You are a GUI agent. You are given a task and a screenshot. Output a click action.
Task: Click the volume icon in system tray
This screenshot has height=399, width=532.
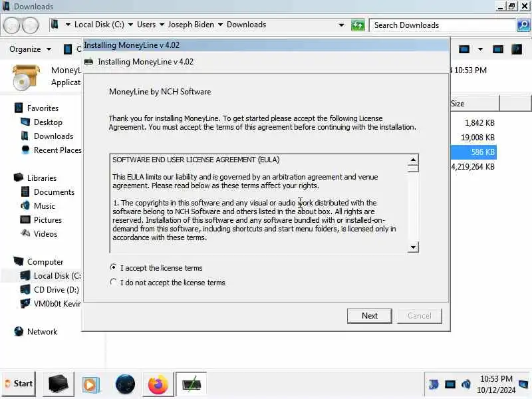click(x=466, y=384)
